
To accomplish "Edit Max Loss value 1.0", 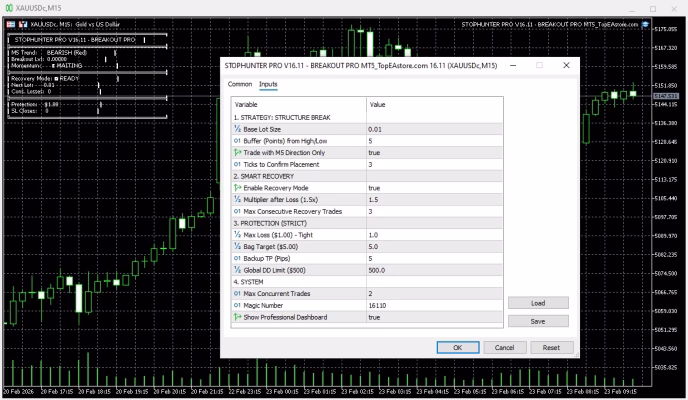I will [434, 235].
